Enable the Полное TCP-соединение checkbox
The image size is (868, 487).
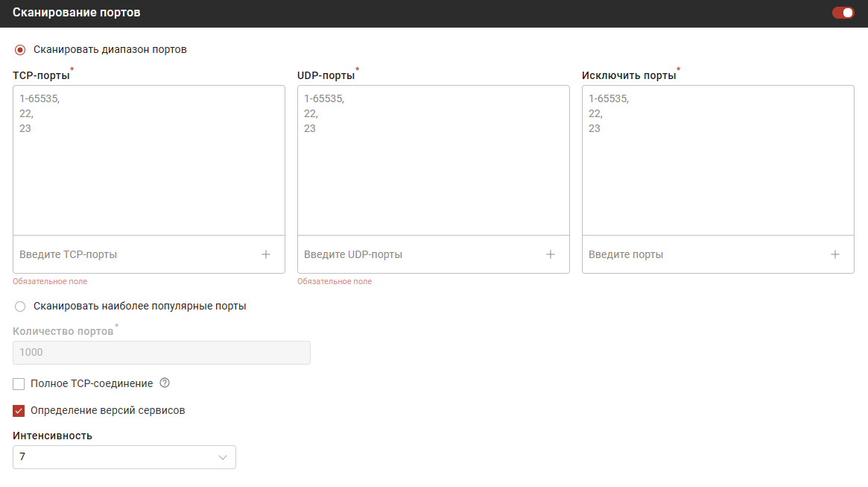click(19, 384)
